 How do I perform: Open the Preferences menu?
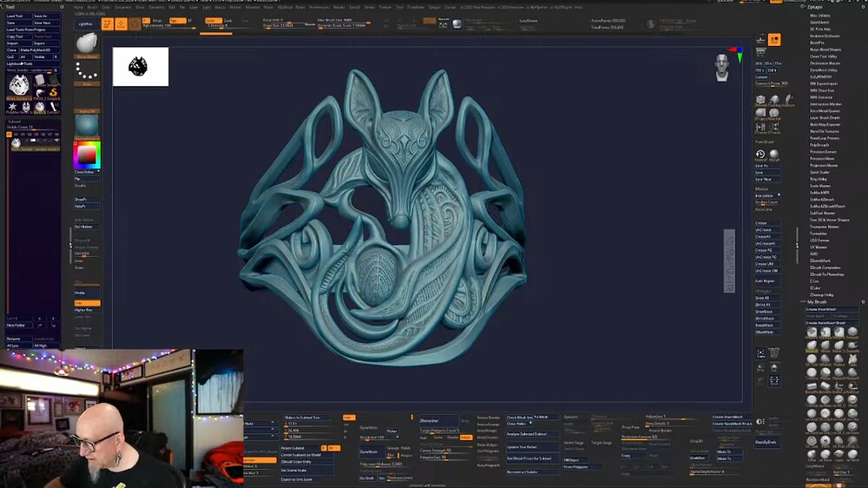point(319,7)
